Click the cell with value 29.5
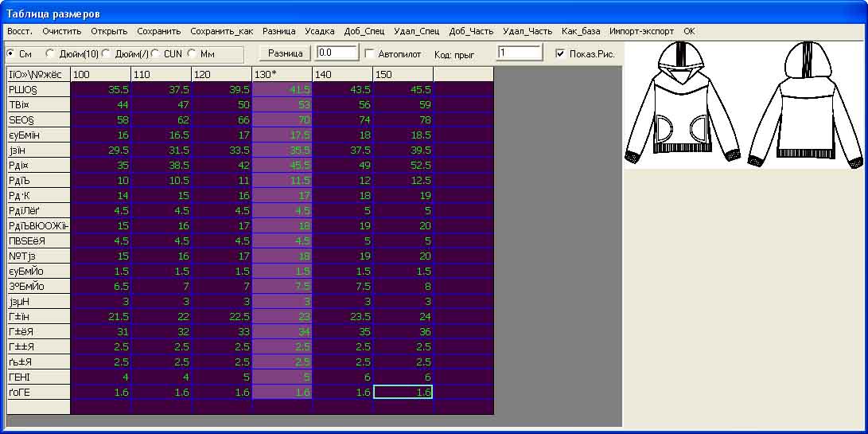The width and height of the screenshot is (868, 434). (101, 151)
